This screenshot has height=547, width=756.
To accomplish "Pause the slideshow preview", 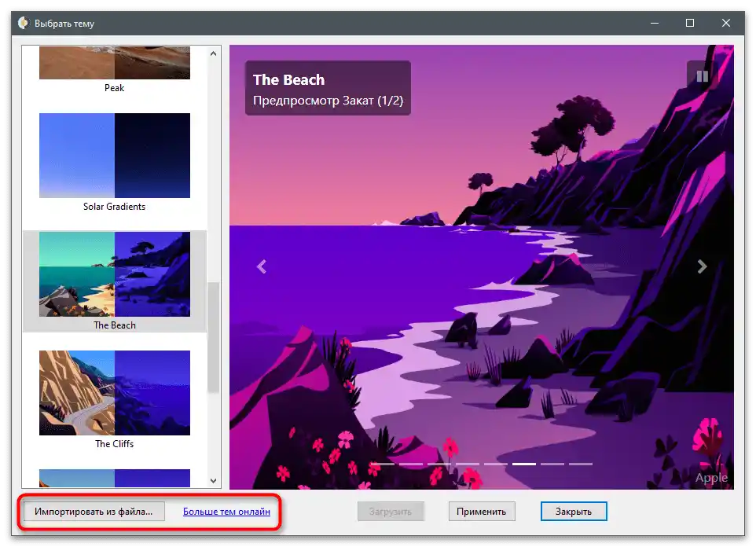I will (702, 75).
